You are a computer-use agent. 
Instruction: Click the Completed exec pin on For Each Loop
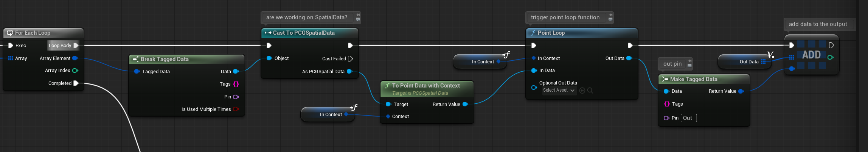tap(76, 83)
